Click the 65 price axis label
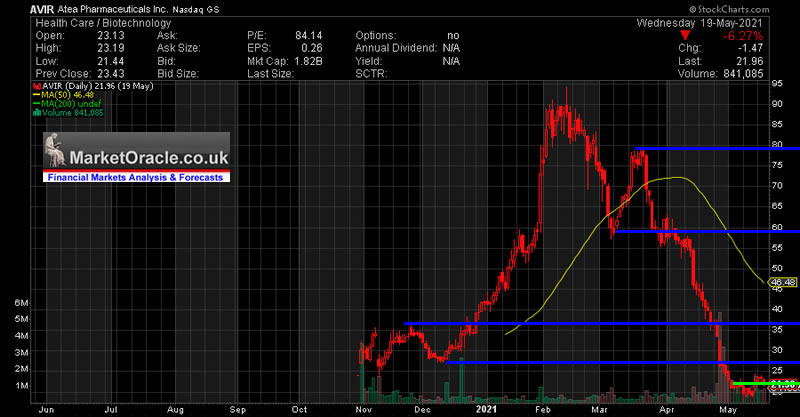The height and width of the screenshot is (417, 800). (x=777, y=206)
